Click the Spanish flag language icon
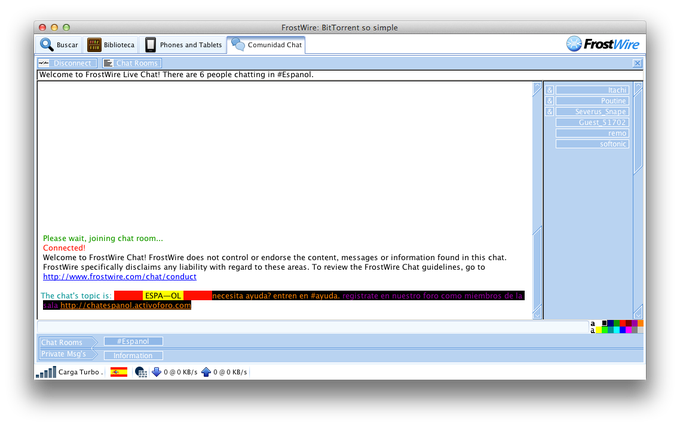 pyautogui.click(x=118, y=372)
